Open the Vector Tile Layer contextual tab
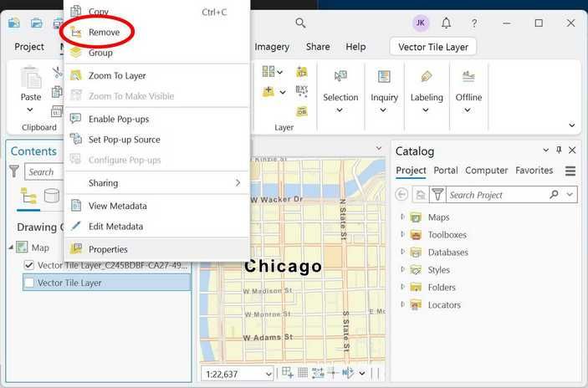Viewport: 588px width, 388px height. click(x=433, y=47)
